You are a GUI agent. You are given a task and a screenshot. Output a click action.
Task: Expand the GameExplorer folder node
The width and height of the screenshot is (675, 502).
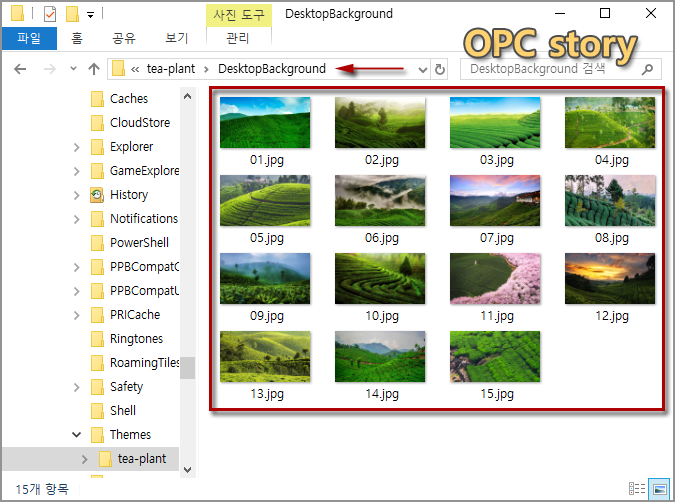[77, 171]
